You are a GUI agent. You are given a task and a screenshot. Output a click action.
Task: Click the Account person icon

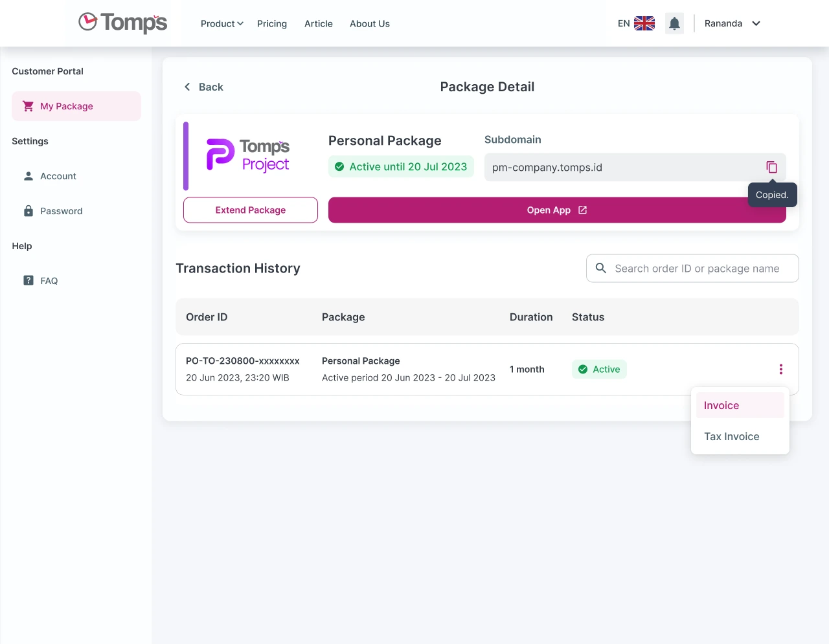coord(28,175)
